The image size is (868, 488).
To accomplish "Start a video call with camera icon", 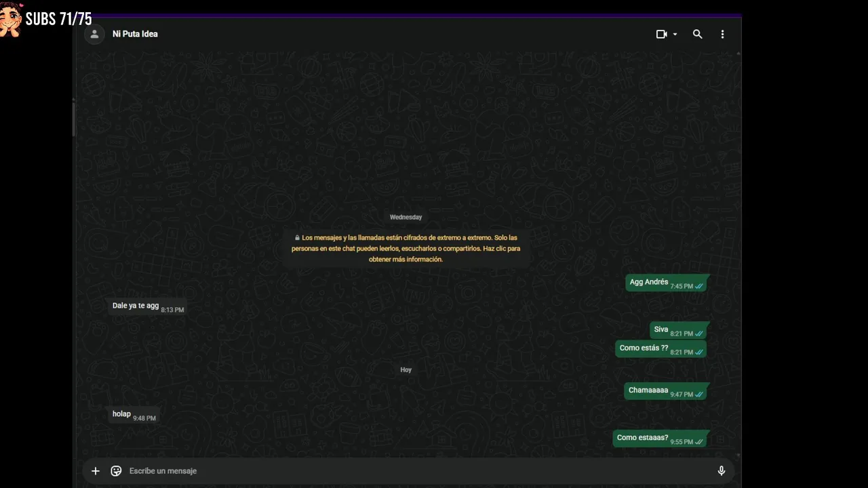I will pos(662,34).
